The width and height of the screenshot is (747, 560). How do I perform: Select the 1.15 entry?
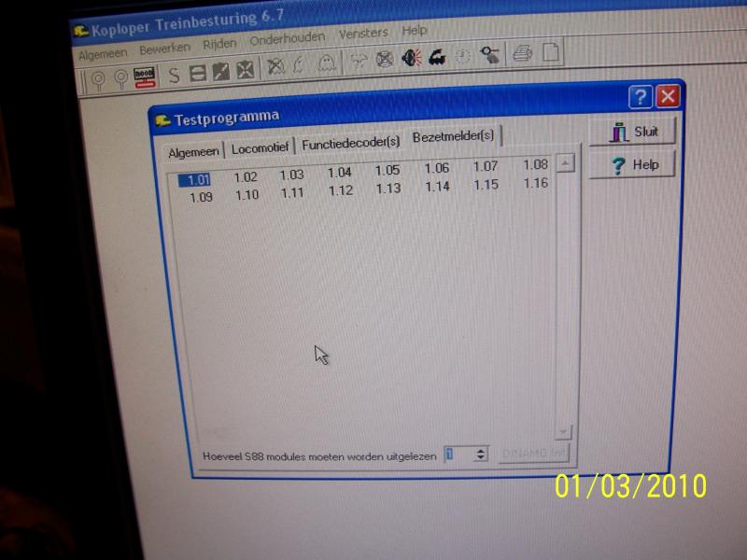click(x=486, y=185)
